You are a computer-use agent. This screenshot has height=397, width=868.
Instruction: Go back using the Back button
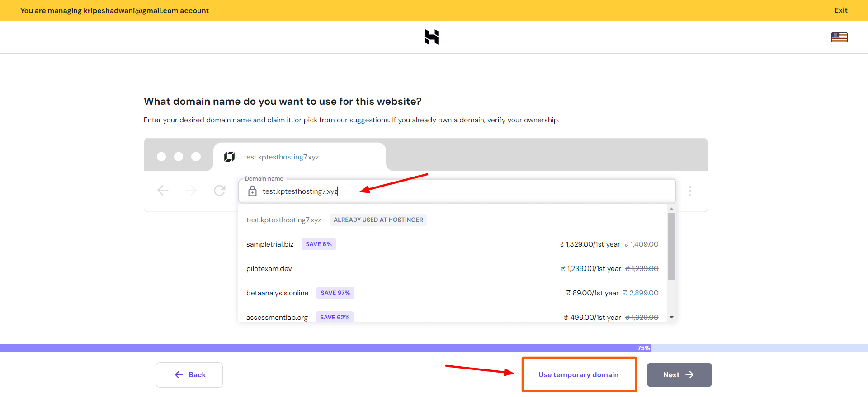pos(189,375)
